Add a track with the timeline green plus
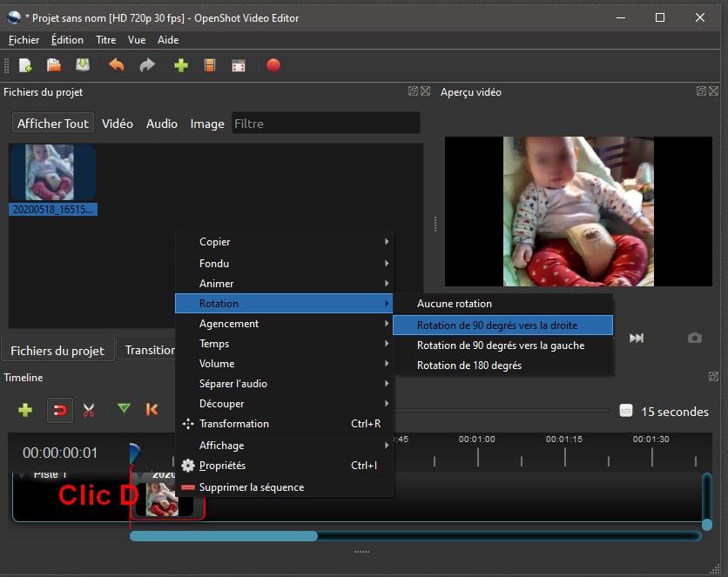728x577 pixels. pos(25,410)
